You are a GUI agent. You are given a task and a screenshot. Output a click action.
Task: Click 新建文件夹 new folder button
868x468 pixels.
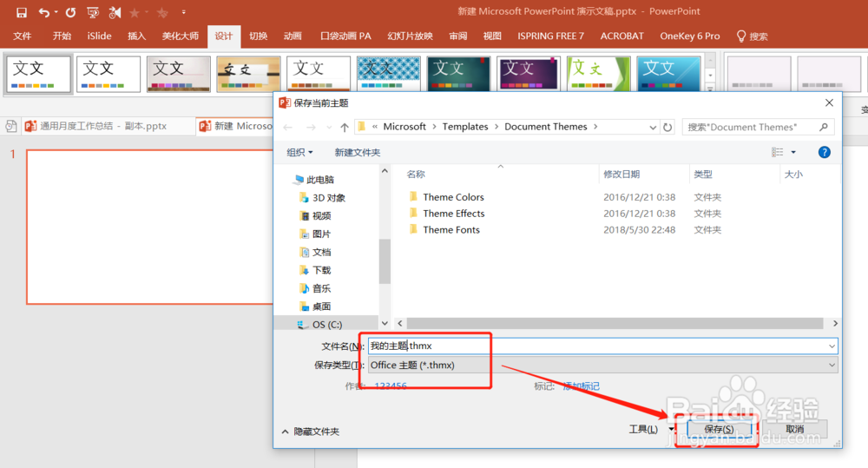pyautogui.click(x=357, y=152)
